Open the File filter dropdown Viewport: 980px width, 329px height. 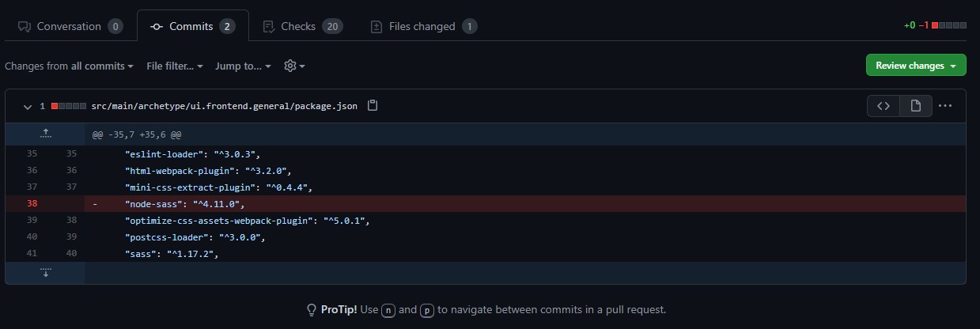click(175, 66)
